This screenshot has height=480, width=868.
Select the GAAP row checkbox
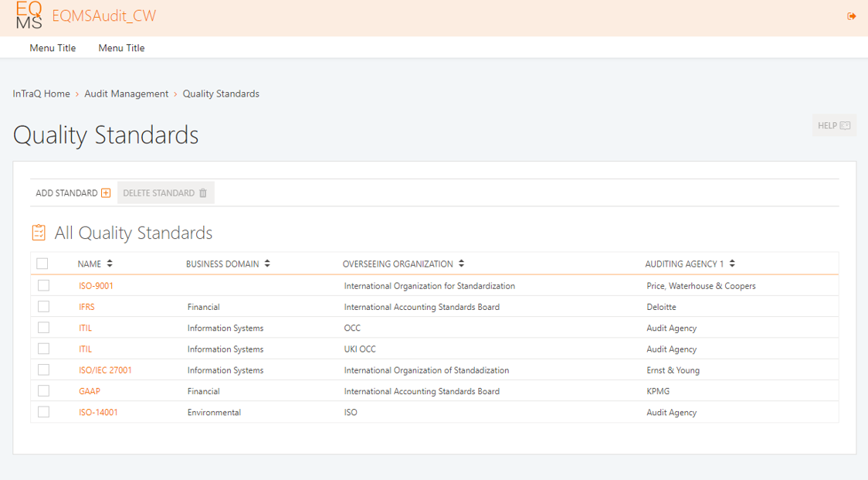[43, 391]
